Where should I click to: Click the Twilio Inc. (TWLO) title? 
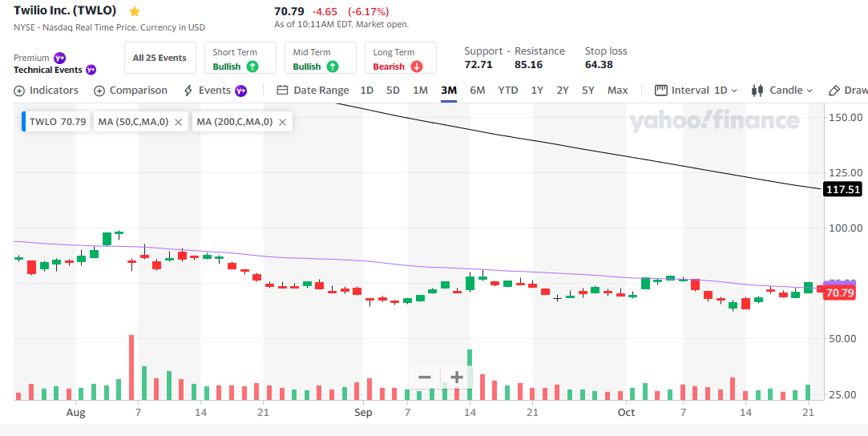[66, 10]
